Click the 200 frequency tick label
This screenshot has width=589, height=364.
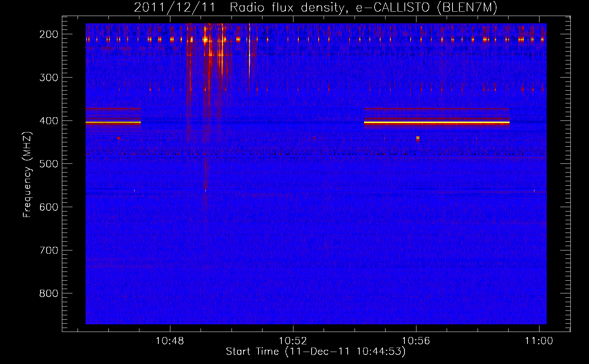(49, 34)
